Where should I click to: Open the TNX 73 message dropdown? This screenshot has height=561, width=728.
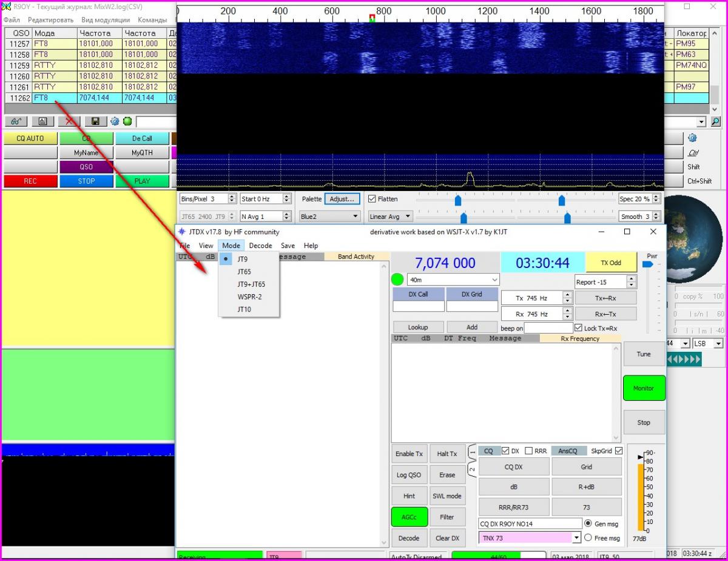[x=576, y=538]
